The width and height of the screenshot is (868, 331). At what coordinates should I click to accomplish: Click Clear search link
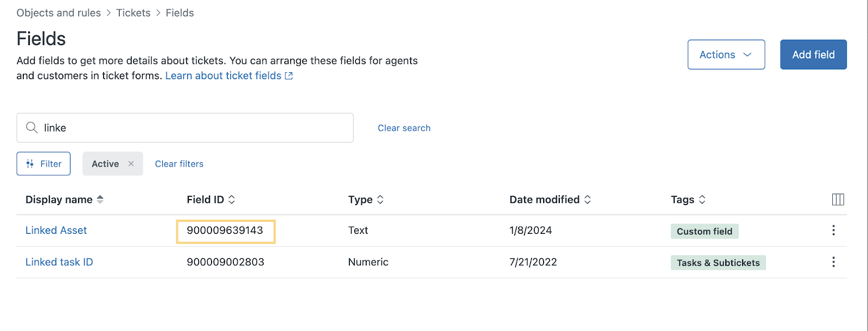[404, 128]
